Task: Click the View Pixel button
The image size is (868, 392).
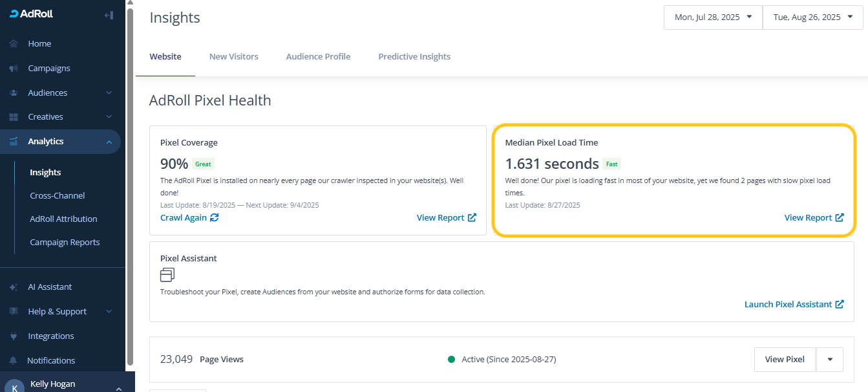Action: click(x=785, y=360)
